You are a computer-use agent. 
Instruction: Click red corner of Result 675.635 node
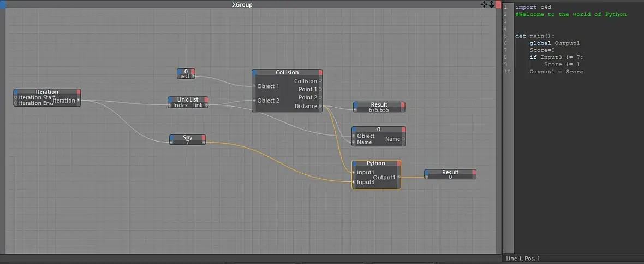[x=403, y=104]
